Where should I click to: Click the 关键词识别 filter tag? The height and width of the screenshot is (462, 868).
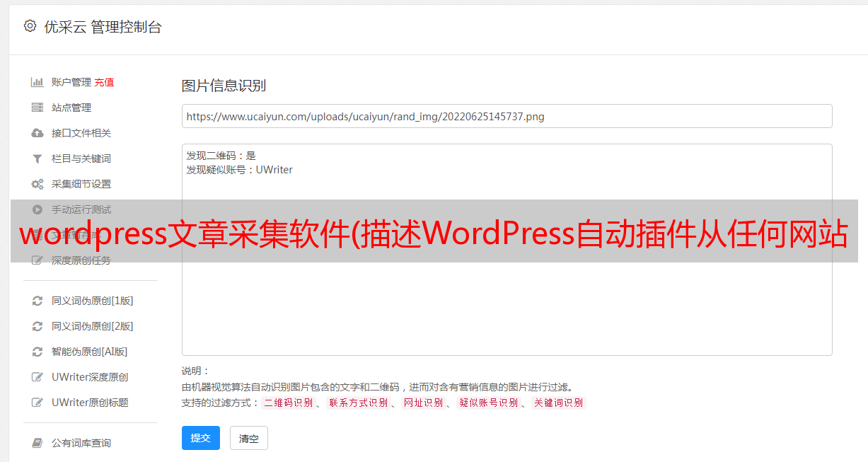(x=559, y=403)
